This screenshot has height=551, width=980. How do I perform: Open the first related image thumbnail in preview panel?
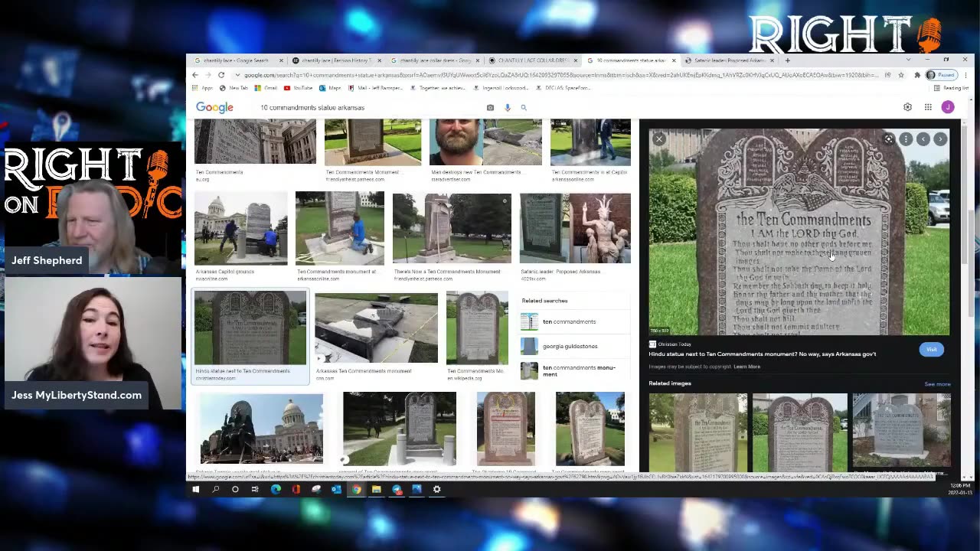698,432
